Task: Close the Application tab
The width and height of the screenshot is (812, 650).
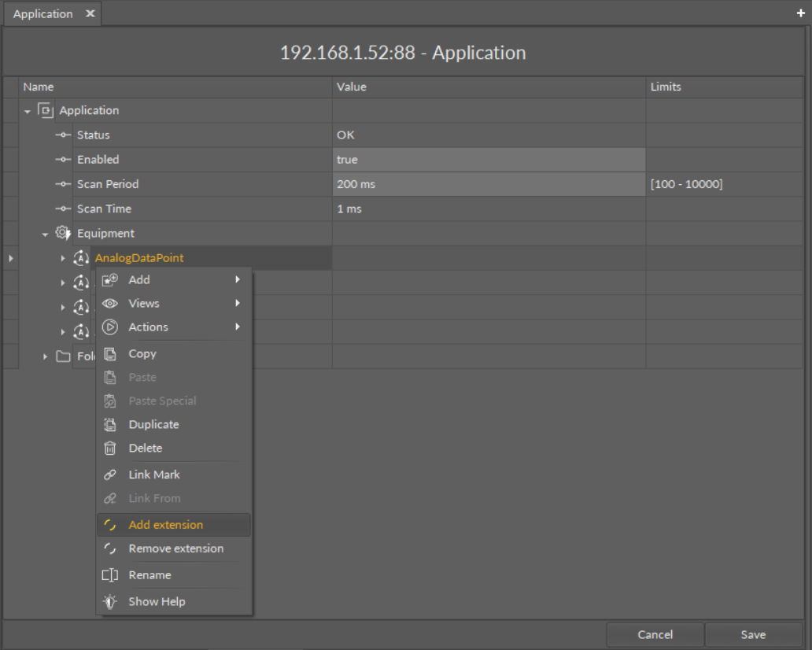Action: click(90, 14)
